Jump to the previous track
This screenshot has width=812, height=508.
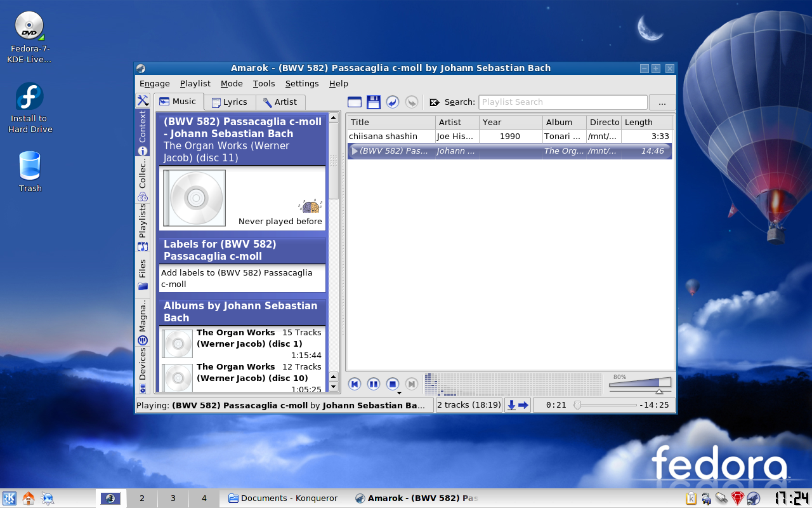pos(355,384)
